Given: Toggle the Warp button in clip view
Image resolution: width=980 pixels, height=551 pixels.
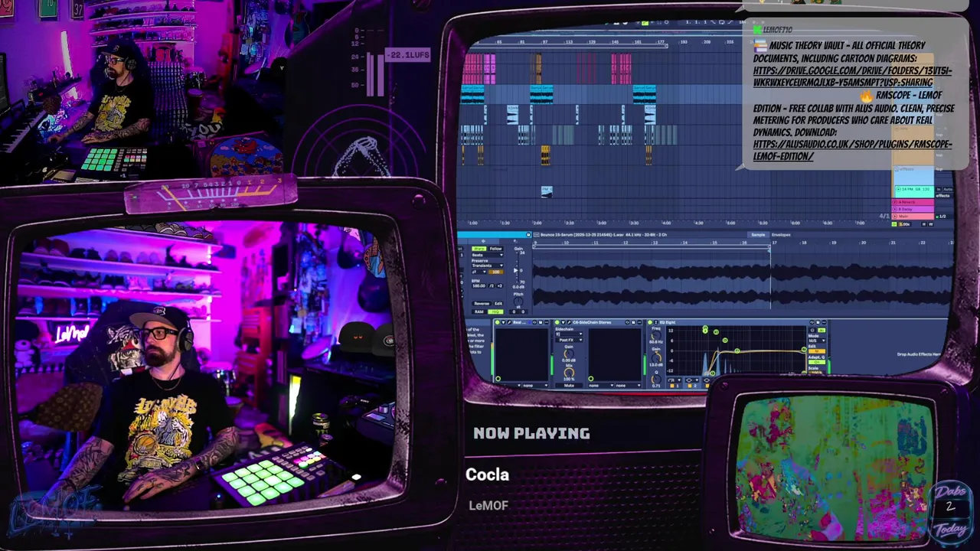Looking at the screenshot, I should [479, 249].
